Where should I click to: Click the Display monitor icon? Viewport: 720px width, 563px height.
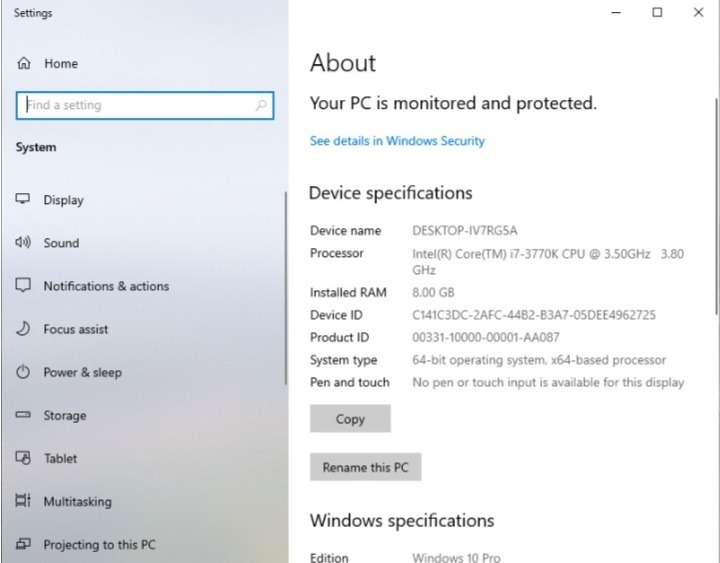pyautogui.click(x=24, y=199)
